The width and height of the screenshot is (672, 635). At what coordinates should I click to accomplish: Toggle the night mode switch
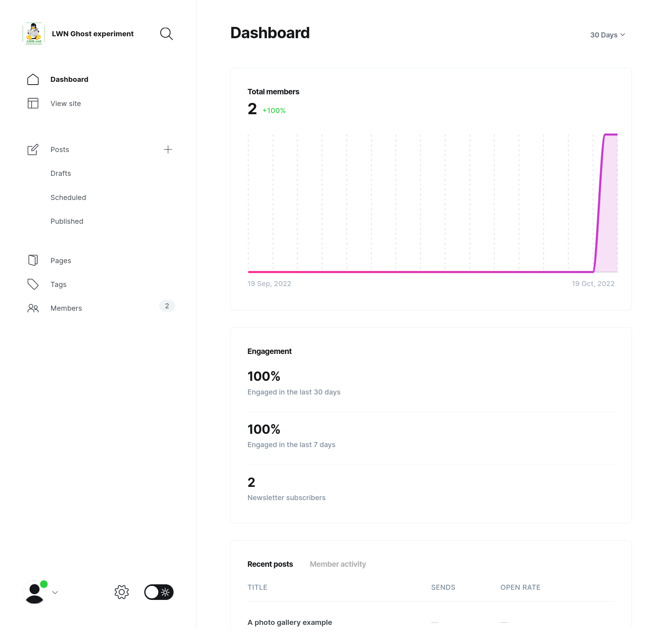[x=159, y=592]
